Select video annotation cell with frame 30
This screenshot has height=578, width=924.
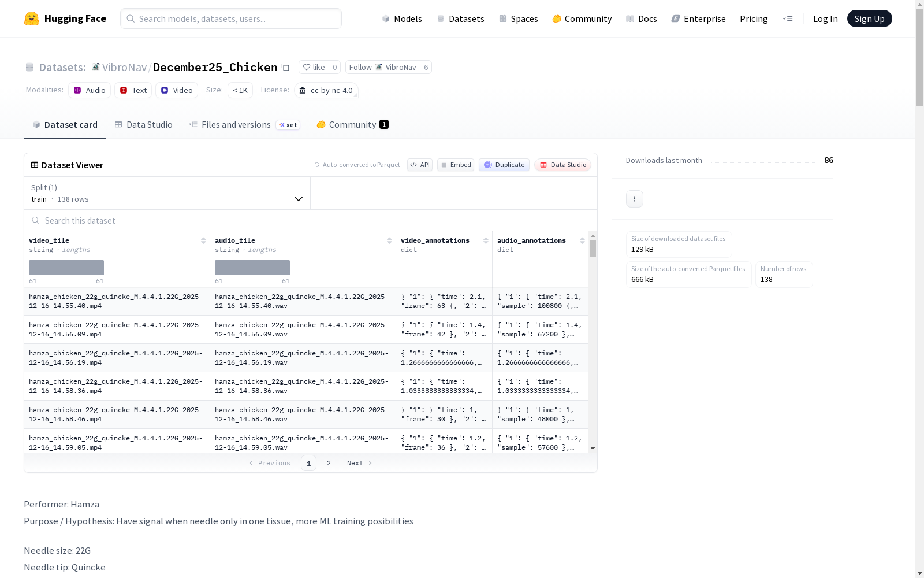444,414
